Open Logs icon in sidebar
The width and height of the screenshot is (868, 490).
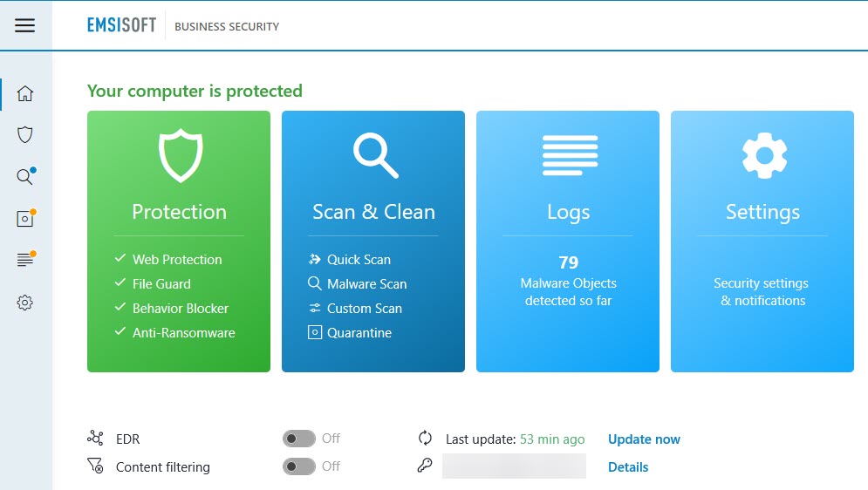[25, 260]
